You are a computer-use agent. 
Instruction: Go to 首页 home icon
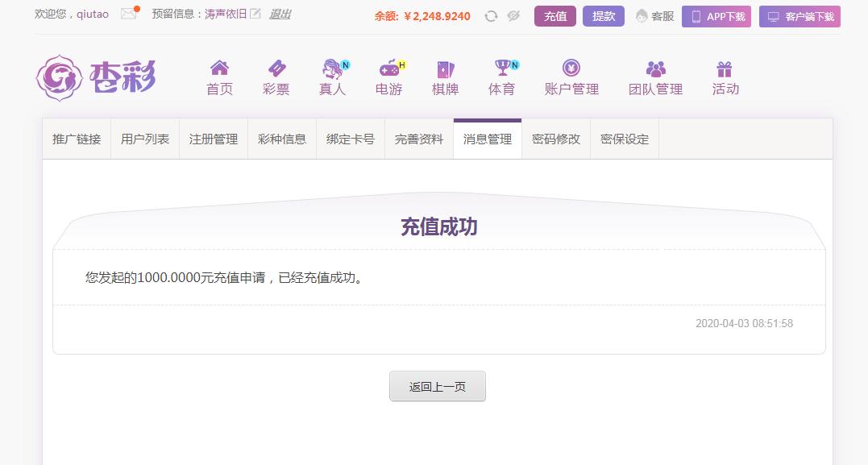point(220,78)
